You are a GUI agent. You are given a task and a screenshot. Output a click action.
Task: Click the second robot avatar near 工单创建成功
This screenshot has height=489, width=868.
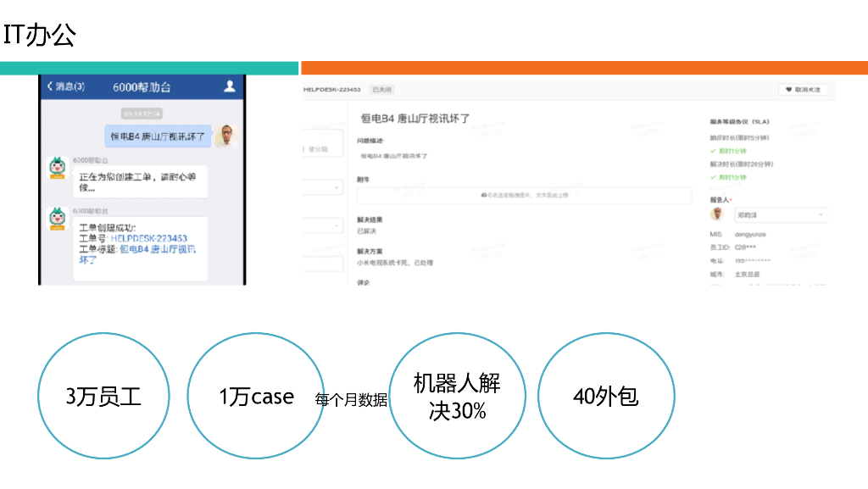(56, 217)
